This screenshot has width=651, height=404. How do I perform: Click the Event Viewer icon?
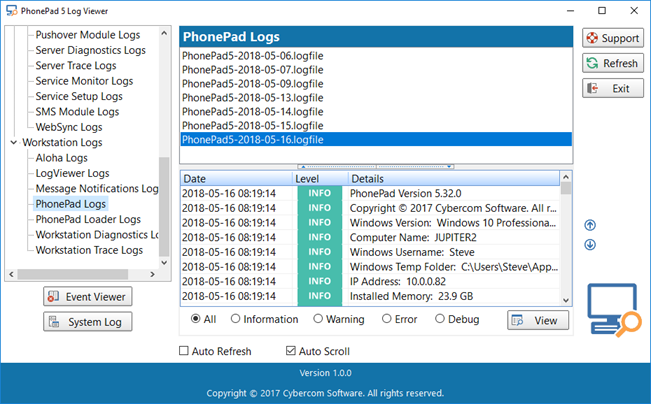53,296
